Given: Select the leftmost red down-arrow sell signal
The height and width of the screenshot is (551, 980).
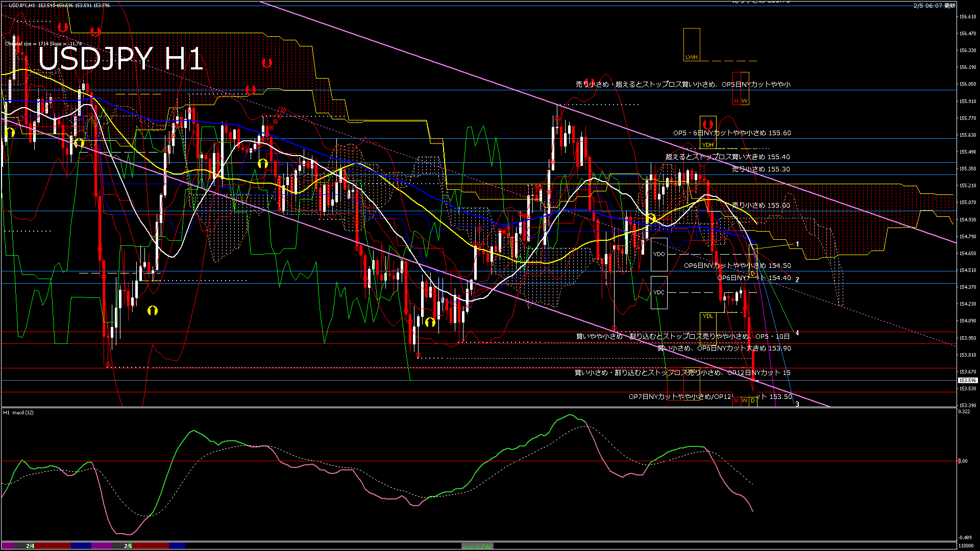Looking at the screenshot, I should click(x=62, y=27).
